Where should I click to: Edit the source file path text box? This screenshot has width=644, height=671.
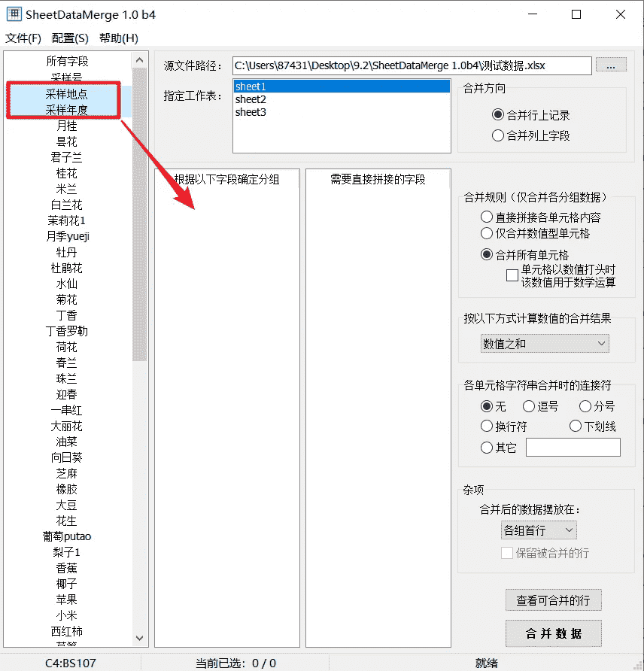412,65
